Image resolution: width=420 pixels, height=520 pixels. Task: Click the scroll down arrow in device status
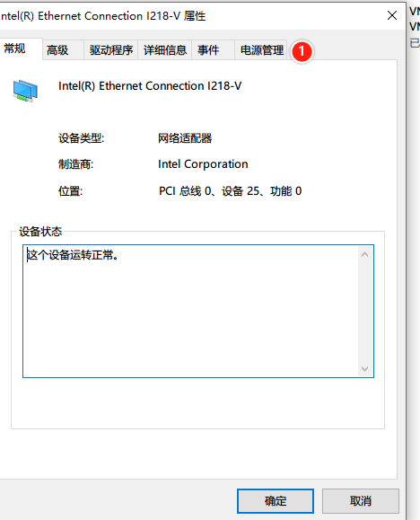[364, 369]
